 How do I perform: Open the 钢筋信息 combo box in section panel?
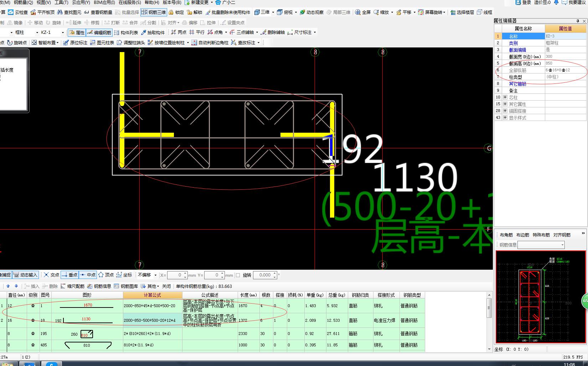pos(541,245)
